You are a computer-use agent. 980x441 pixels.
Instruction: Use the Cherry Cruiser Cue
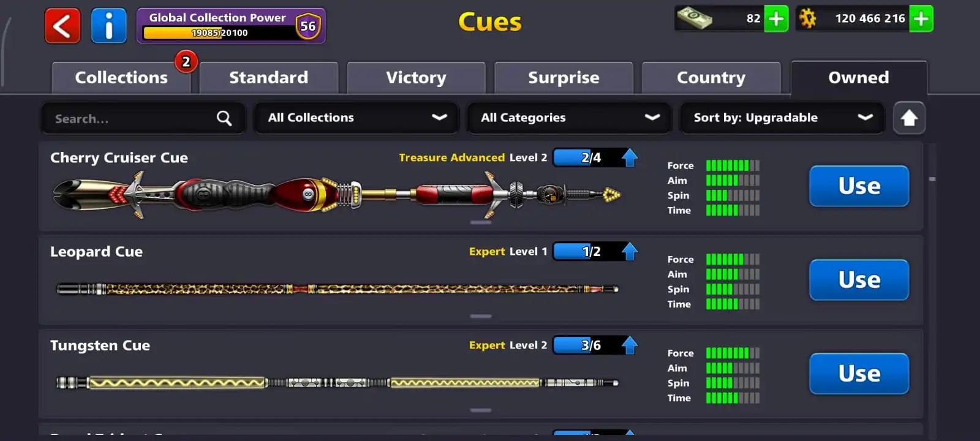pyautogui.click(x=859, y=186)
